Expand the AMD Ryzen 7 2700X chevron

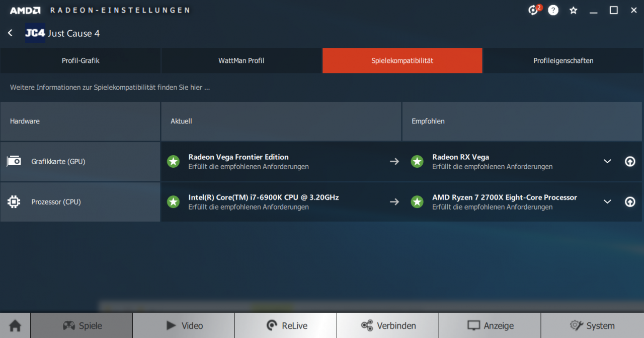[607, 202]
